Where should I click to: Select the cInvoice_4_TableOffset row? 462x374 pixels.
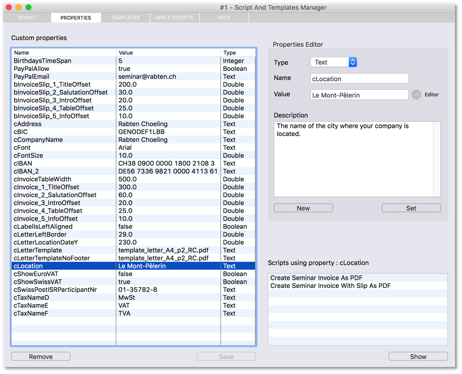(x=133, y=211)
